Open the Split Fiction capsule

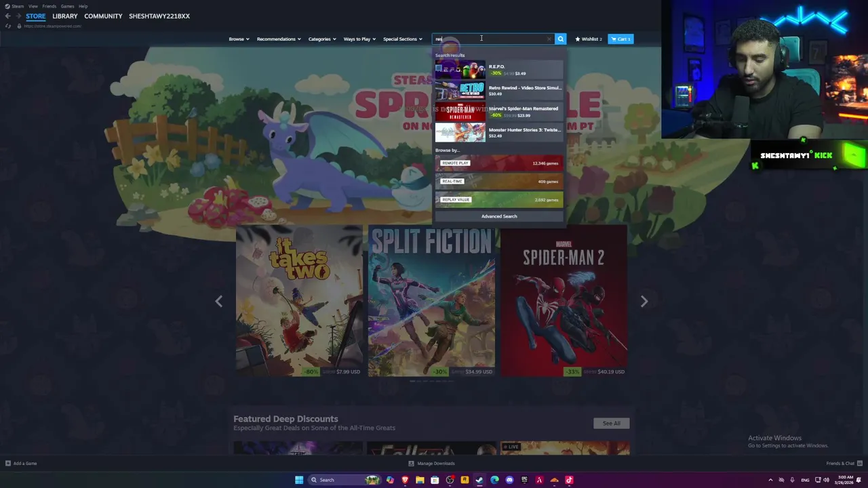431,301
